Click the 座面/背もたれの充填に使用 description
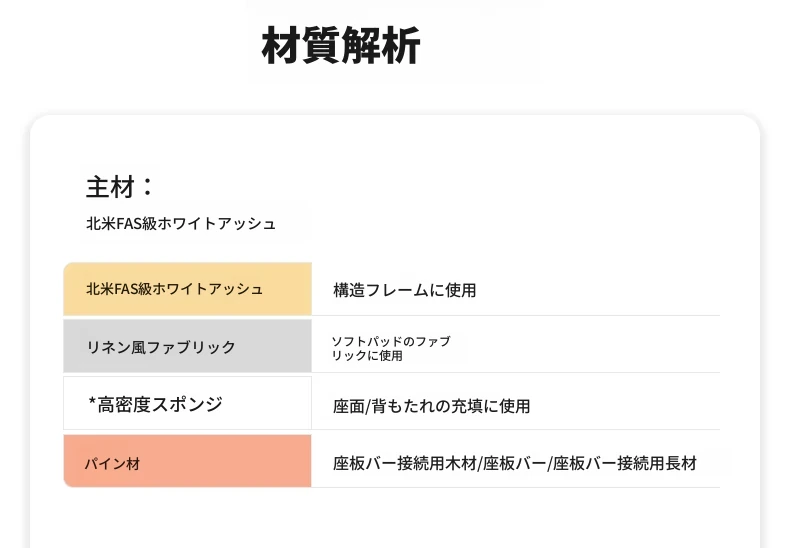The width and height of the screenshot is (790, 548). [431, 406]
